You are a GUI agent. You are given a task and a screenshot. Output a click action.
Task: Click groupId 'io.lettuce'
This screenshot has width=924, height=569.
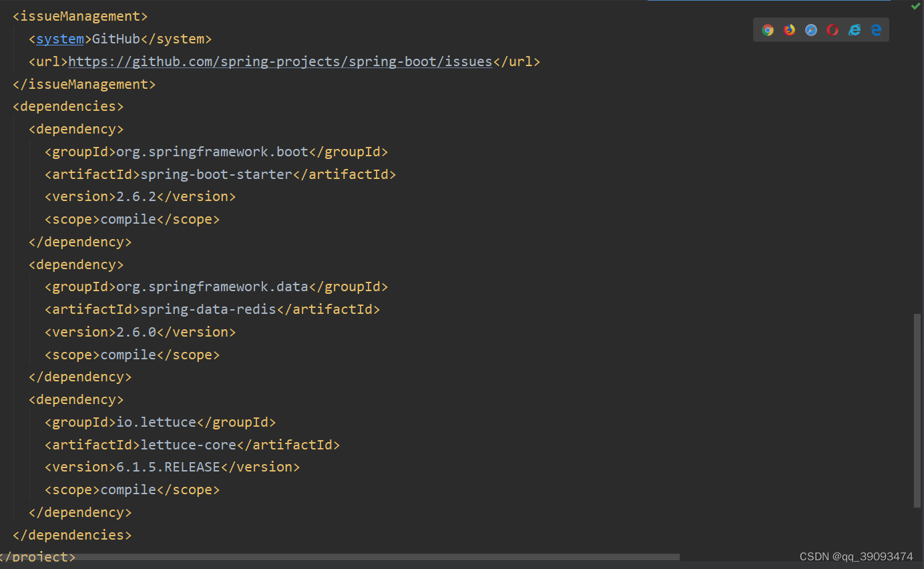[156, 422]
